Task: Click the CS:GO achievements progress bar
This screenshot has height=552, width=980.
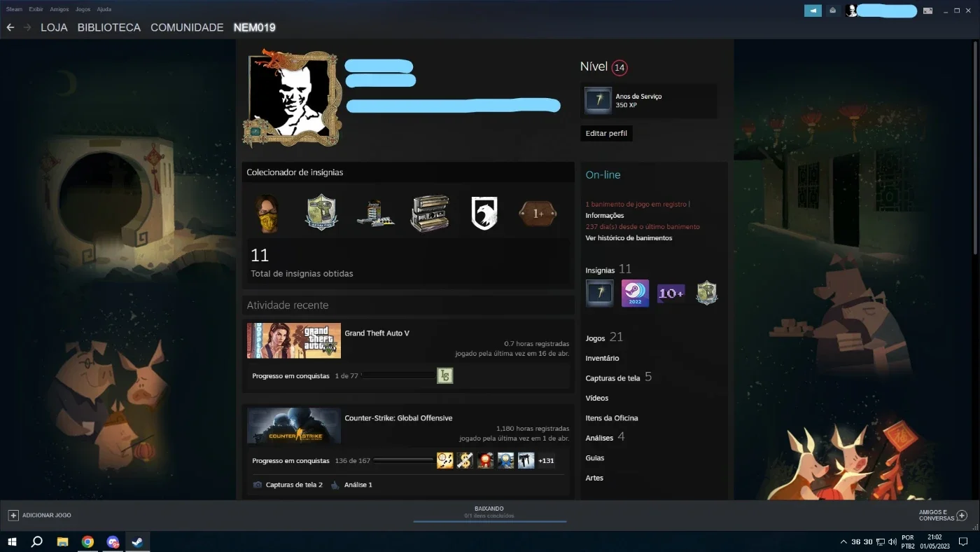Action: coord(403,460)
